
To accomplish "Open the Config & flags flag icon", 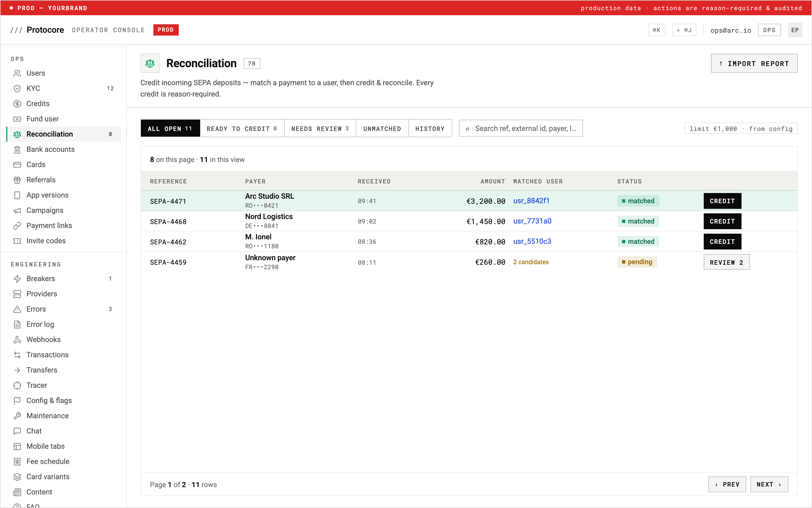I will click(x=17, y=400).
